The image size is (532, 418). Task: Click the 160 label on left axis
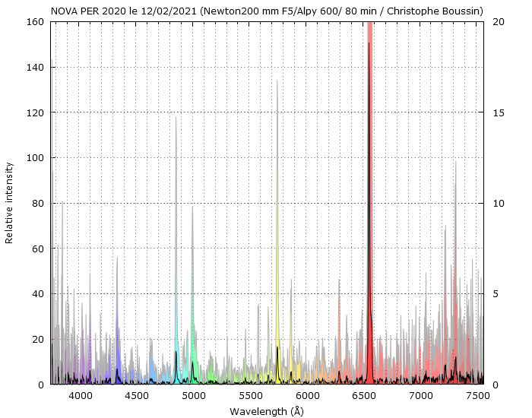click(35, 22)
